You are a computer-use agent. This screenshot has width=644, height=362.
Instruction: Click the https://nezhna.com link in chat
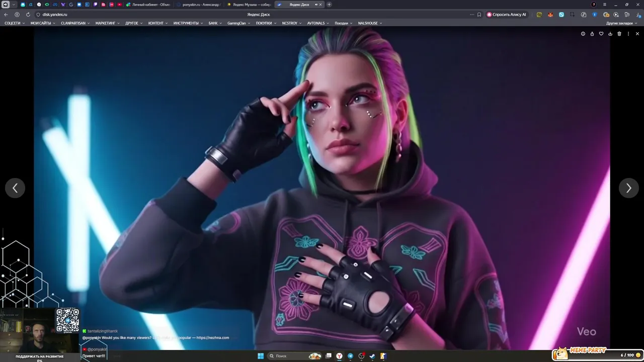213,337
